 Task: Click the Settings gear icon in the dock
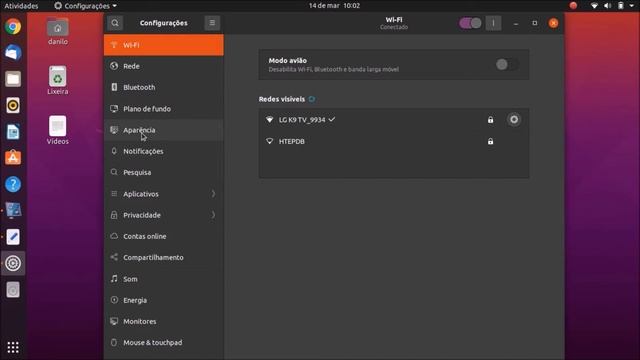(13, 263)
